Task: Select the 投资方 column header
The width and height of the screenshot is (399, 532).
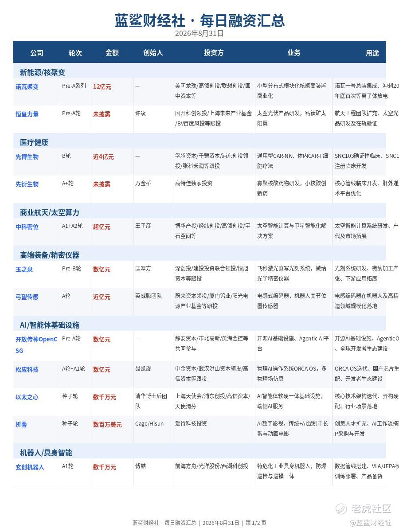Action: coord(214,53)
